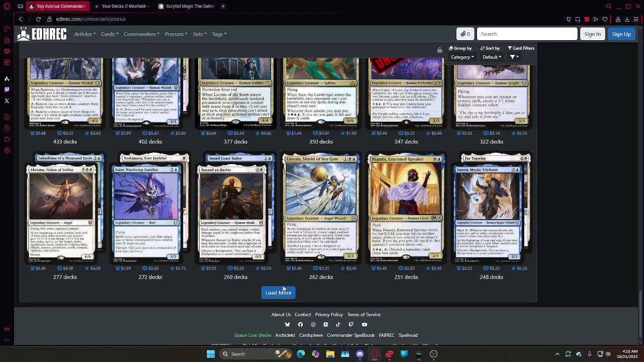This screenshot has height=362, width=644.
Task: Open the Niambi, Esteemed Speaker card
Action: (x=407, y=209)
